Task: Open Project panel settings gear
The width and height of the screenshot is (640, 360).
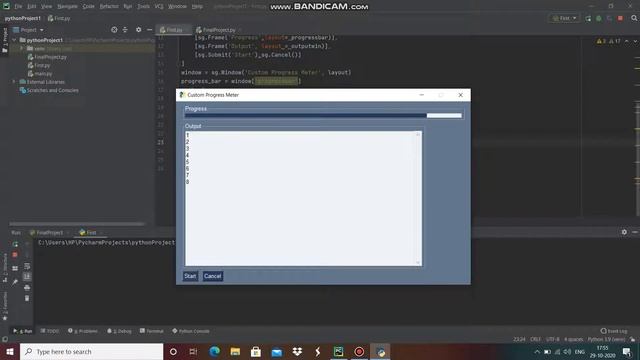Action: click(x=139, y=30)
